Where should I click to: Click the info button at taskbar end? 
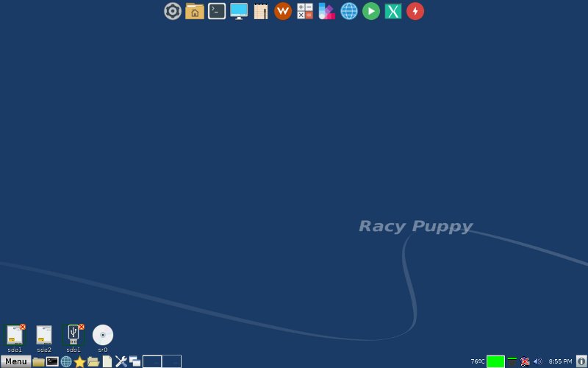click(x=581, y=361)
